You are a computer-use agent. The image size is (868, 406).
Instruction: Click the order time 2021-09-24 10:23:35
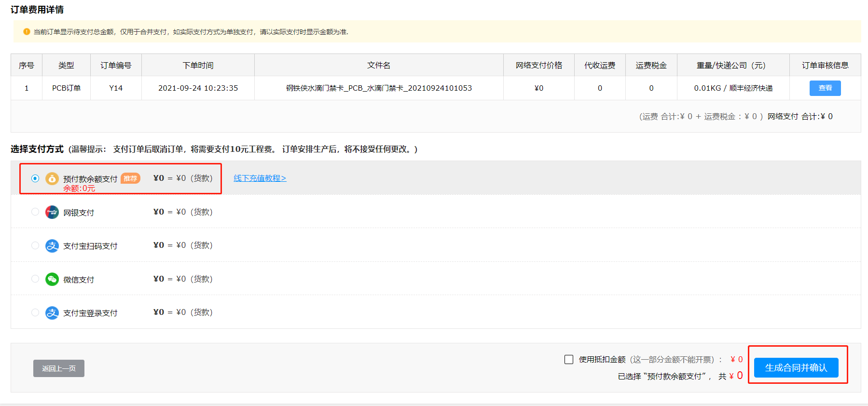click(198, 88)
